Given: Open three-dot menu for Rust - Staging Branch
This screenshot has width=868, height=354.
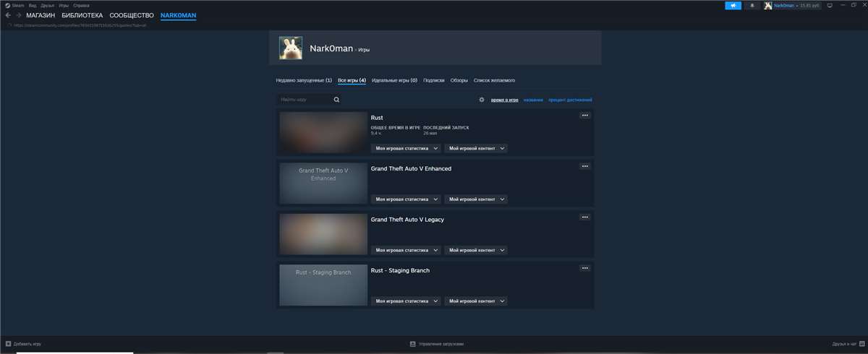Looking at the screenshot, I should (x=585, y=268).
